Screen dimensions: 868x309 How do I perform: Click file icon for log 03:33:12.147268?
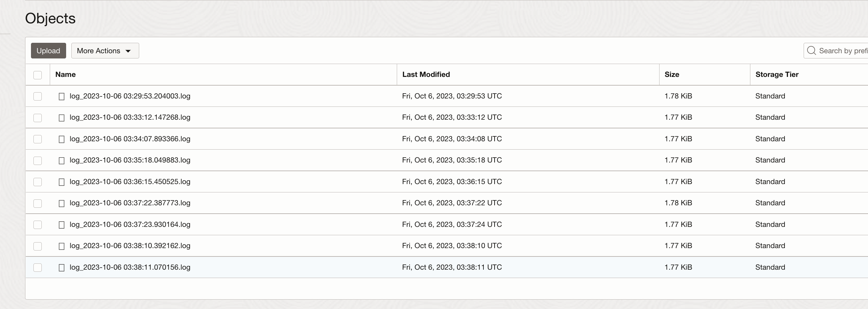click(x=62, y=118)
